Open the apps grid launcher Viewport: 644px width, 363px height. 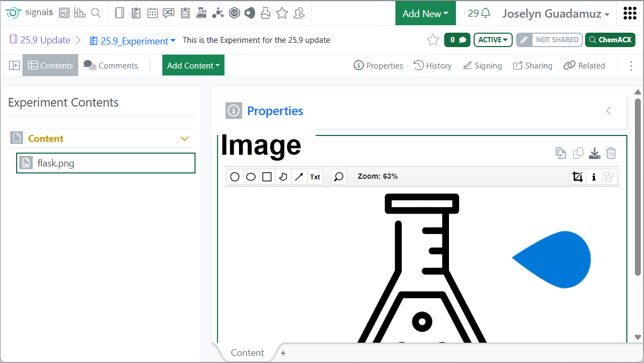point(630,13)
